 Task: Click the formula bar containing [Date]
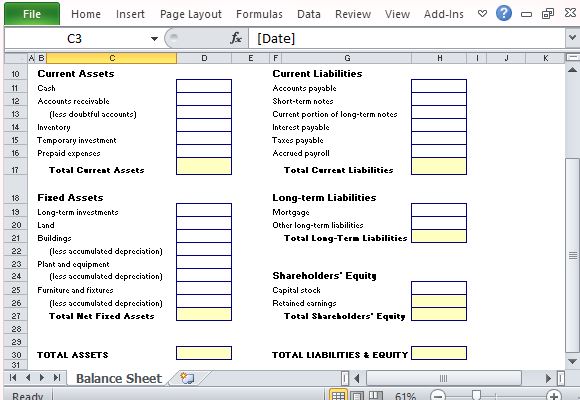coord(407,38)
